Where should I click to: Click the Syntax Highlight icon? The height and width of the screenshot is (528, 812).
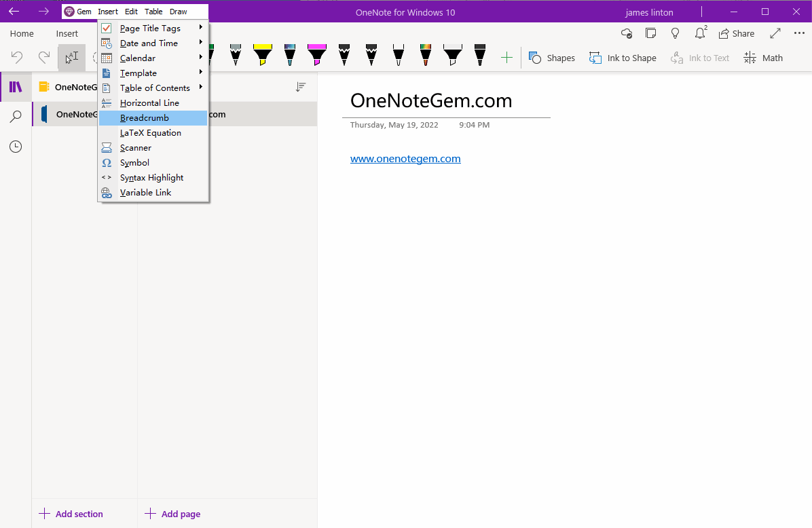pos(107,178)
